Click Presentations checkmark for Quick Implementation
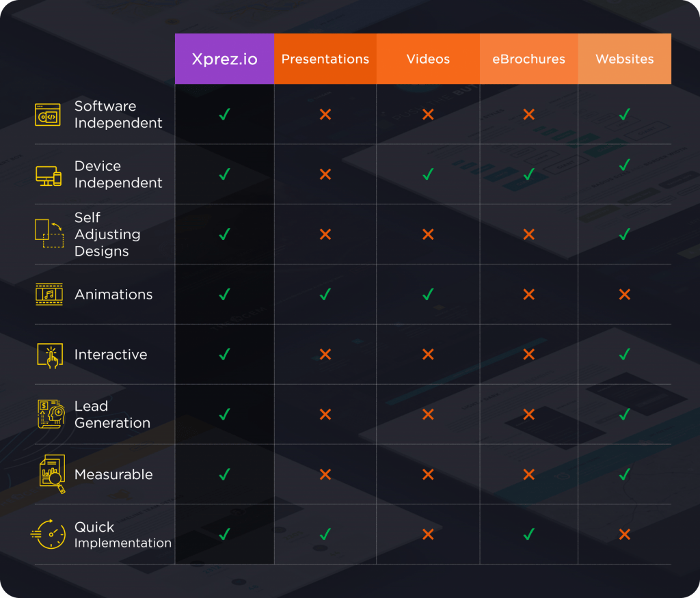700x598 pixels. pos(325,534)
